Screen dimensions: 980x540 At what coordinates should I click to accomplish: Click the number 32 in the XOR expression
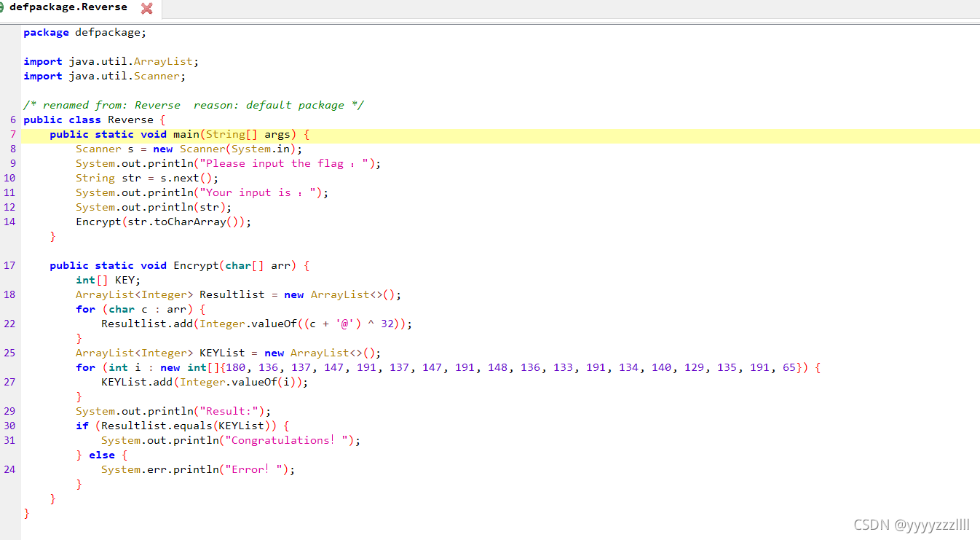coord(387,324)
